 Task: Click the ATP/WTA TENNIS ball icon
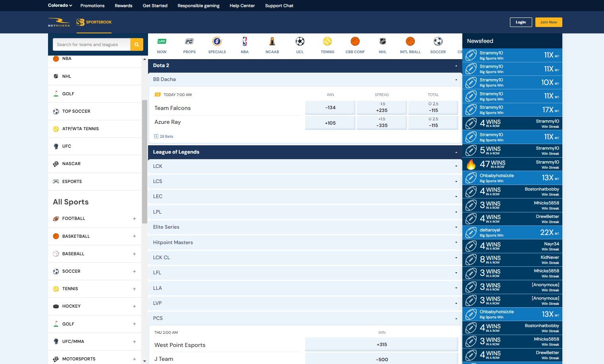(x=56, y=129)
